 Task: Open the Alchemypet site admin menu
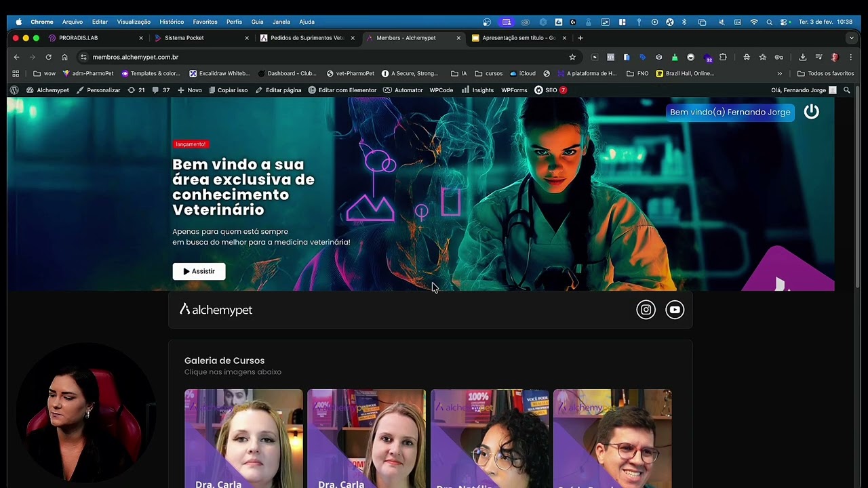47,90
